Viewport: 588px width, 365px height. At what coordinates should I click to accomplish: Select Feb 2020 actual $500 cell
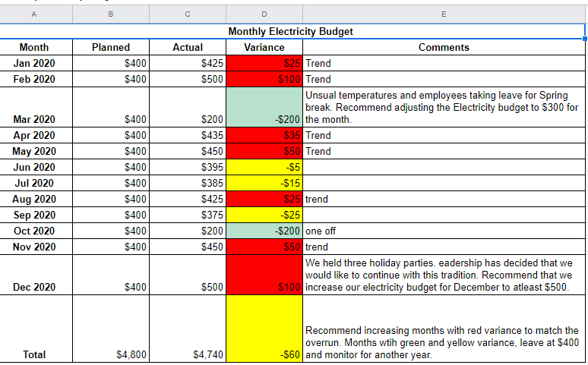click(x=188, y=79)
